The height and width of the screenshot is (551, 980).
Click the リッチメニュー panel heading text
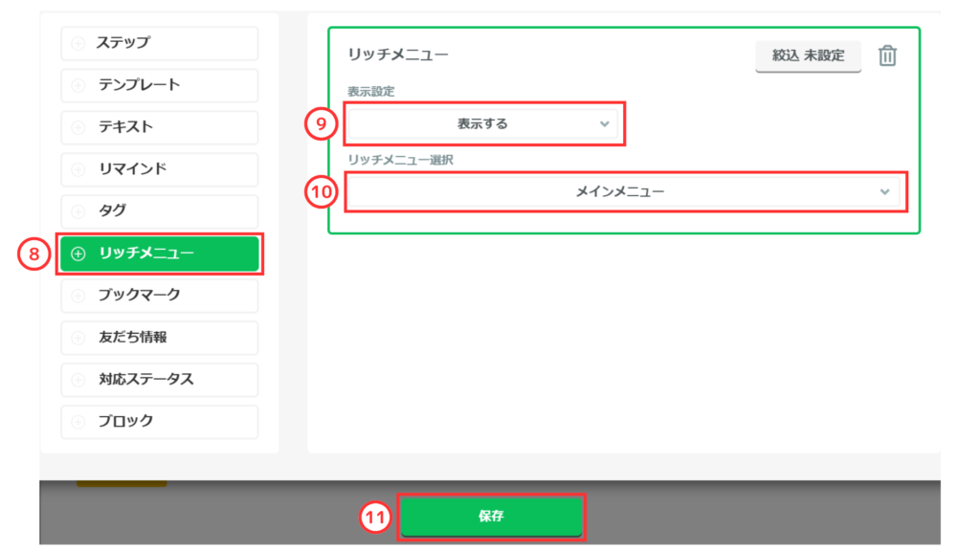(x=397, y=55)
